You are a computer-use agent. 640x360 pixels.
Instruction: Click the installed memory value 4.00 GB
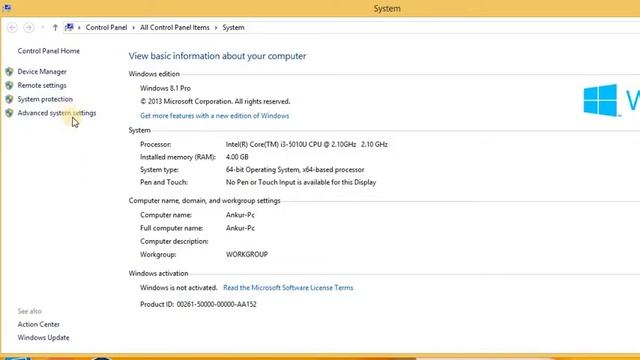point(237,157)
